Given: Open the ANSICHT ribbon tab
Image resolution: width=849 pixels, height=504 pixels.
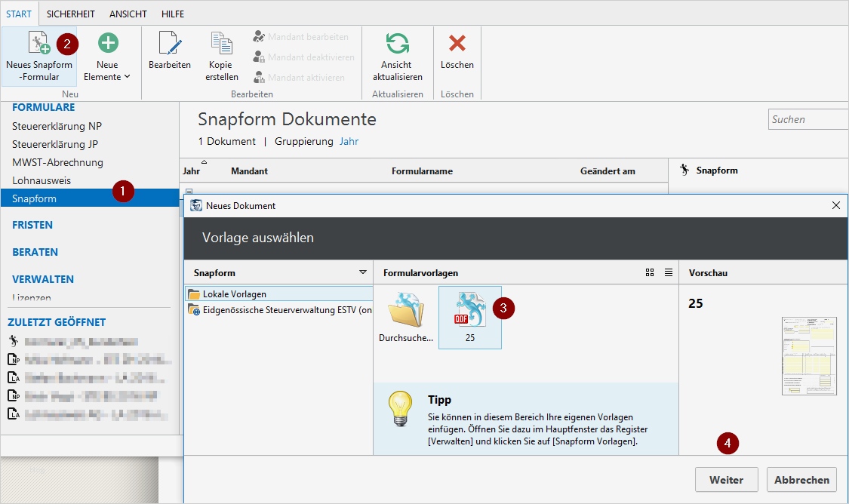Looking at the screenshot, I should 128,14.
